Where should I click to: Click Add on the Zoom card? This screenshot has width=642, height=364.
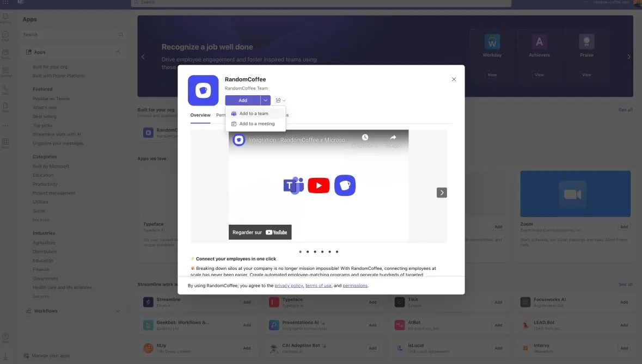(x=624, y=227)
